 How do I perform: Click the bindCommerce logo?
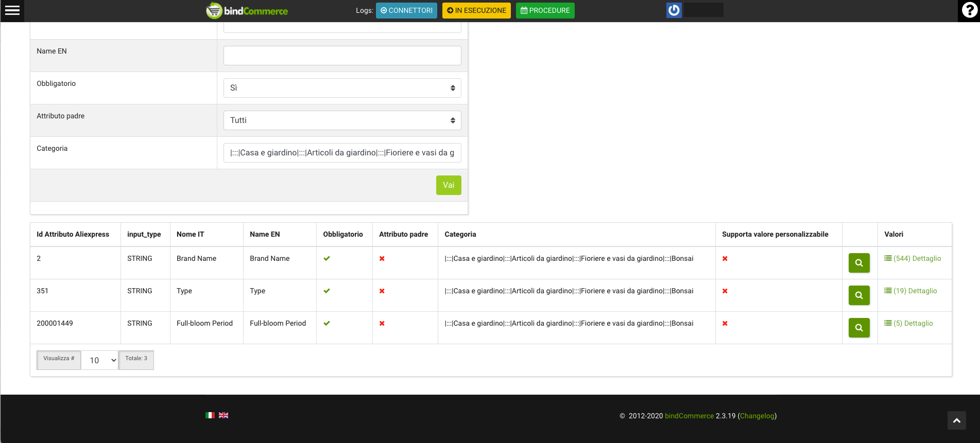pos(247,11)
